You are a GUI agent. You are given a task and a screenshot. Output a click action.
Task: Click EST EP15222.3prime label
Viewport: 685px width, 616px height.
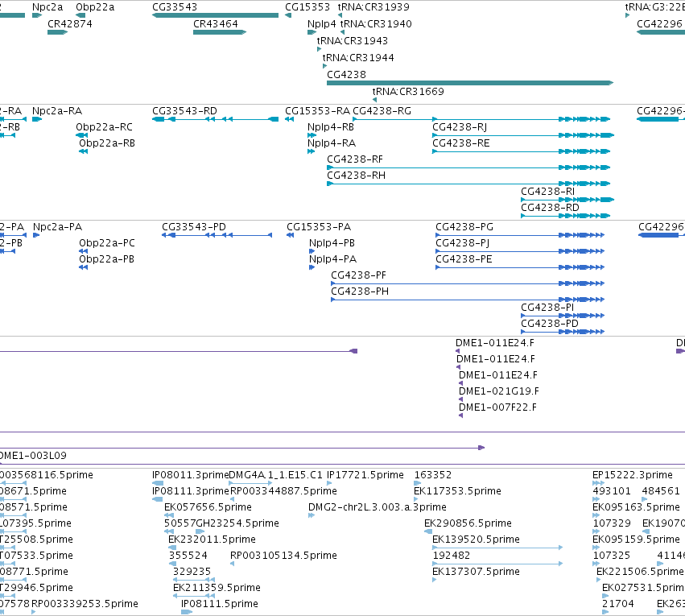click(633, 475)
